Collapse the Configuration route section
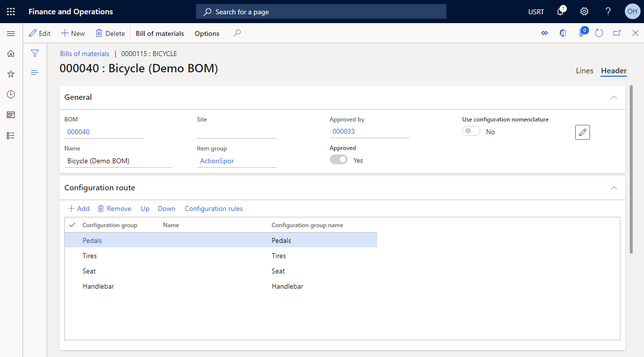 [x=614, y=188]
